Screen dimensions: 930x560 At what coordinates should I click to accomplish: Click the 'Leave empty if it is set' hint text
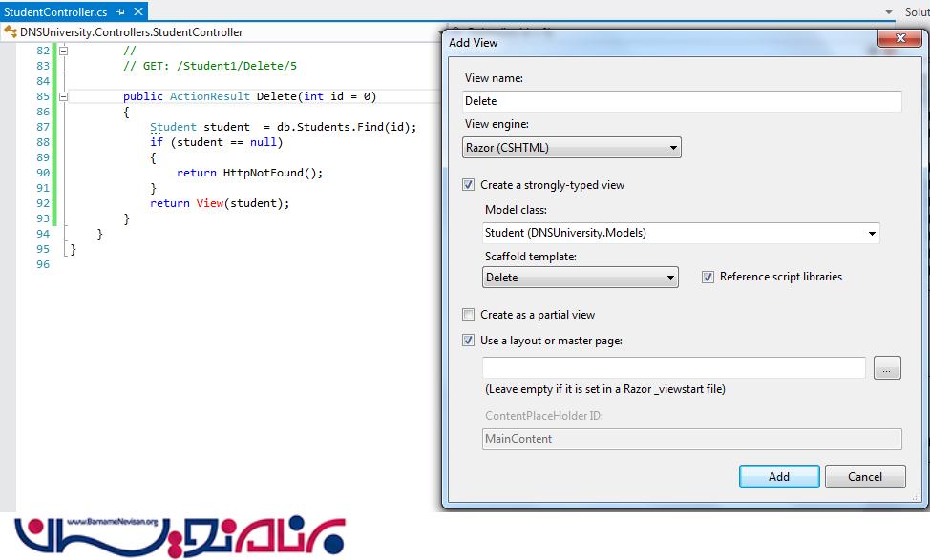605,389
